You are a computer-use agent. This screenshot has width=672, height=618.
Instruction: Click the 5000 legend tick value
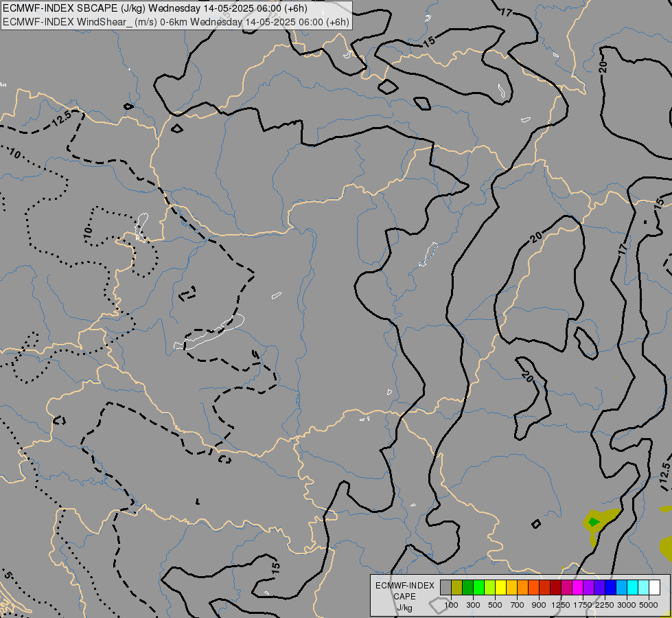point(649,605)
